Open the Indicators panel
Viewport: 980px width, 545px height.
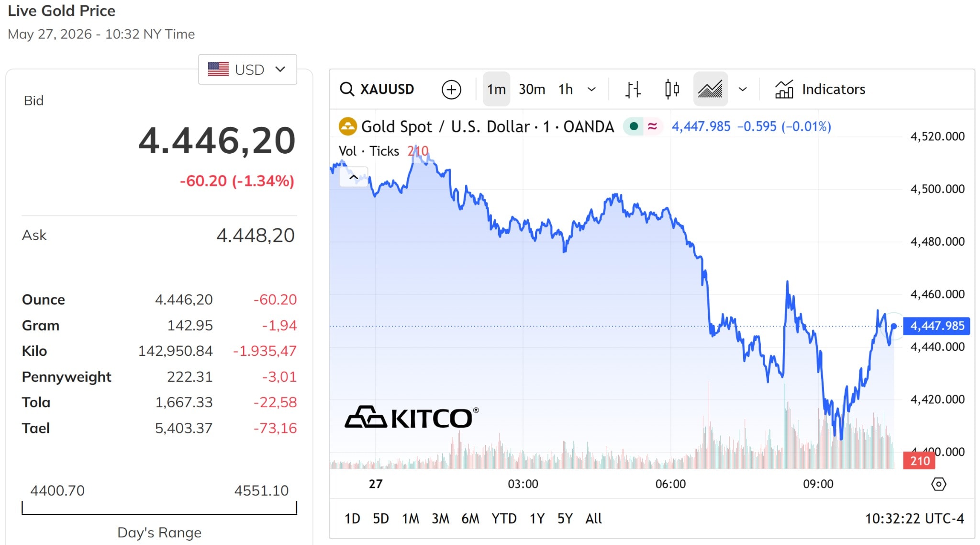820,89
